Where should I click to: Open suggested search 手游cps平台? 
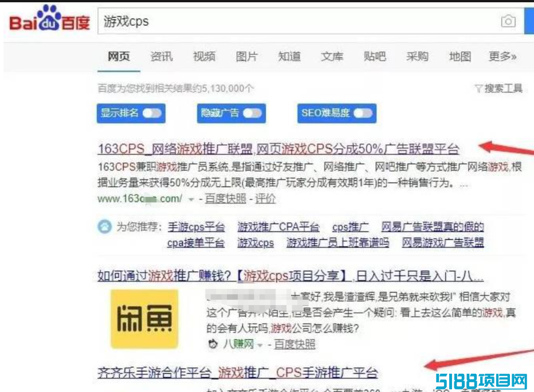pyautogui.click(x=196, y=227)
